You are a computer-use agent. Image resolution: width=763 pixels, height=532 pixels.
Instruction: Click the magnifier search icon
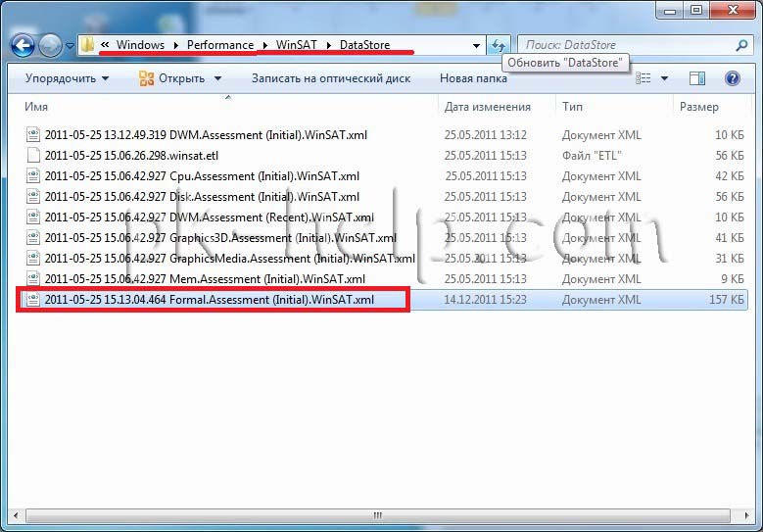pos(741,45)
